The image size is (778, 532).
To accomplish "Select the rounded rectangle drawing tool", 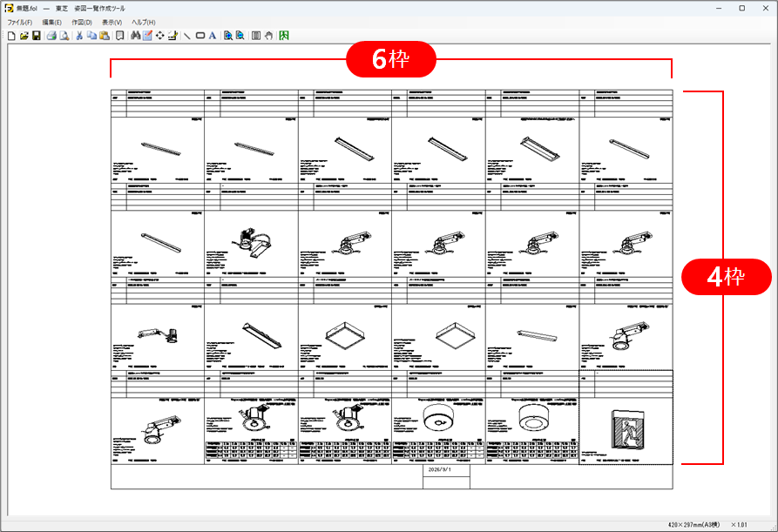I will point(200,36).
